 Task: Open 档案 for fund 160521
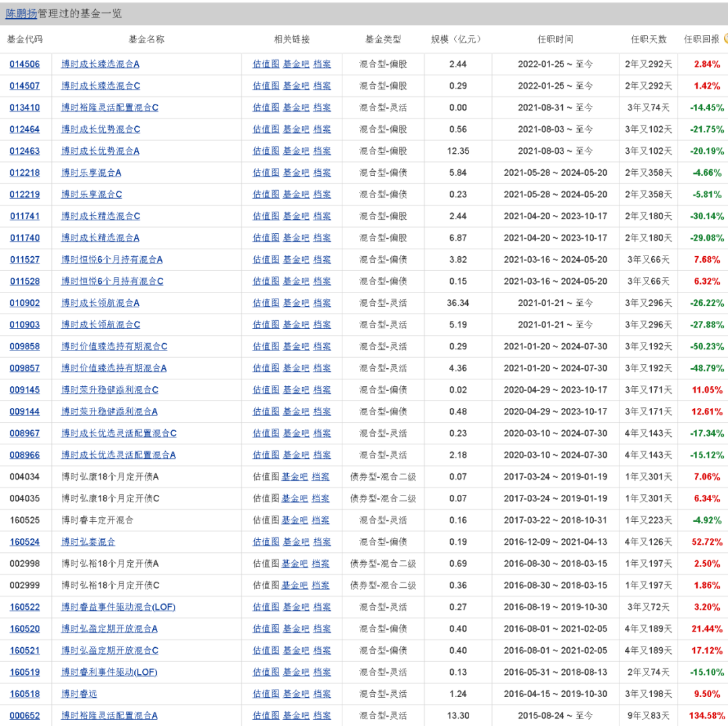[322, 651]
